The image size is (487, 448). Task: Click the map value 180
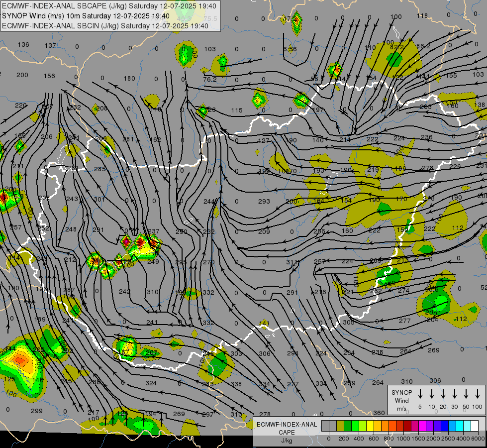point(129,79)
